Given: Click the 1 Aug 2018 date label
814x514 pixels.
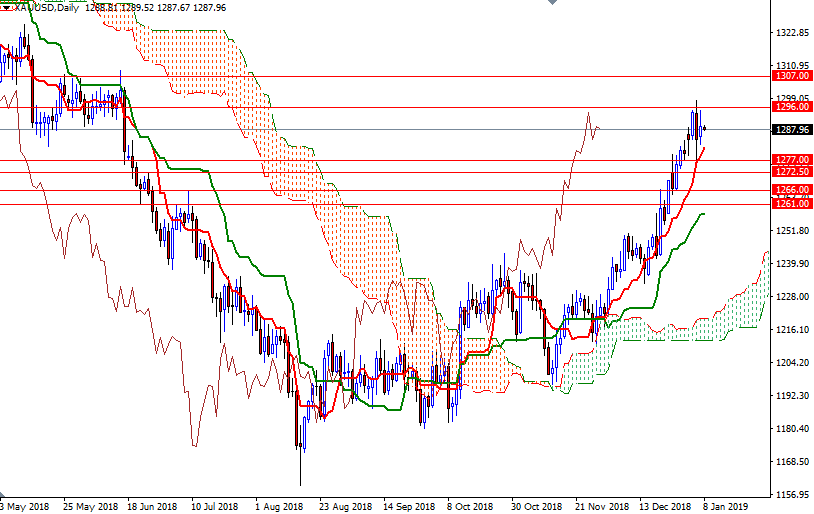Looking at the screenshot, I should (277, 506).
